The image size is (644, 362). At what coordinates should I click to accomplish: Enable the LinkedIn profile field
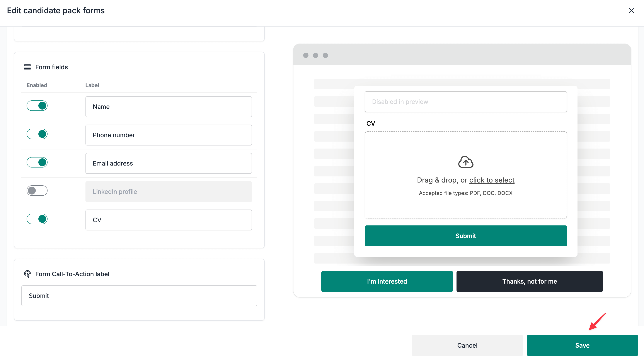(x=37, y=191)
